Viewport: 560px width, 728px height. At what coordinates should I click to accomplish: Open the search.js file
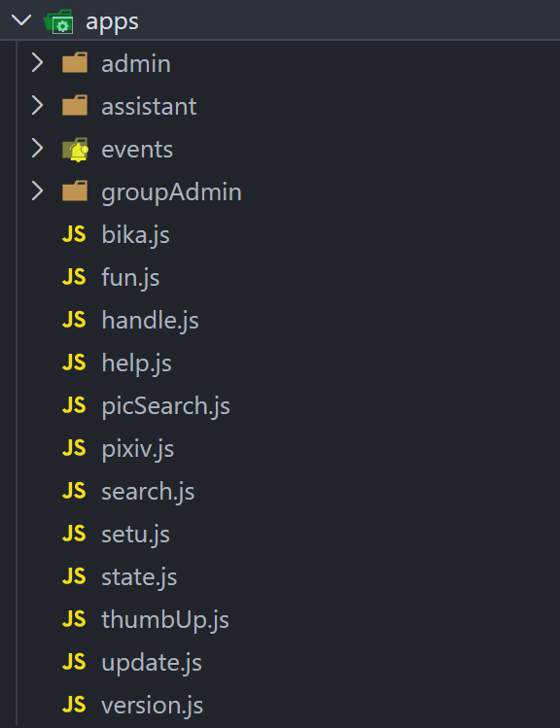tap(148, 491)
